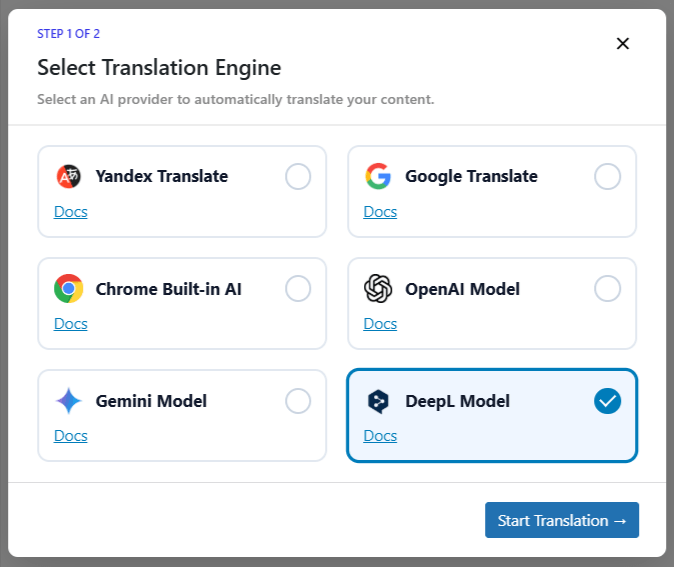This screenshot has height=567, width=674.
Task: Open Docs link for Chrome Built-in AI
Action: 71,324
